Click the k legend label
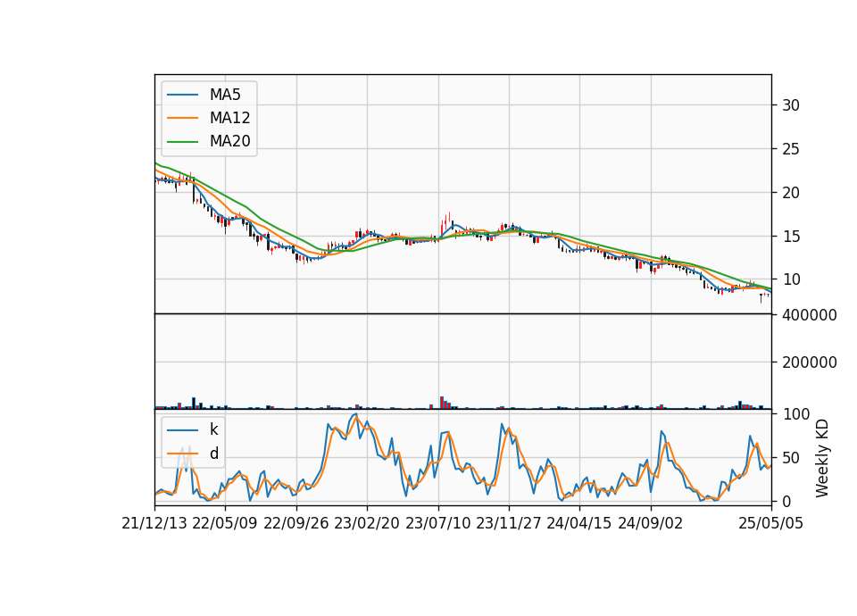 [213, 429]
